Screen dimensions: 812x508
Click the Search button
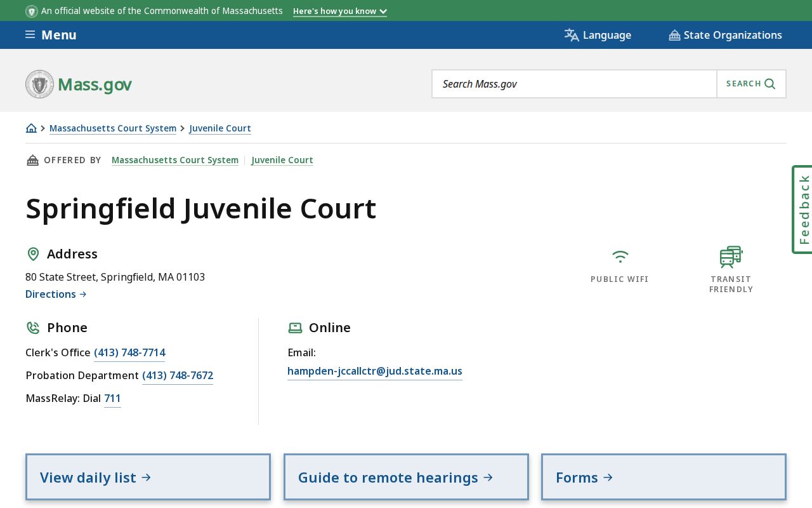tap(751, 84)
